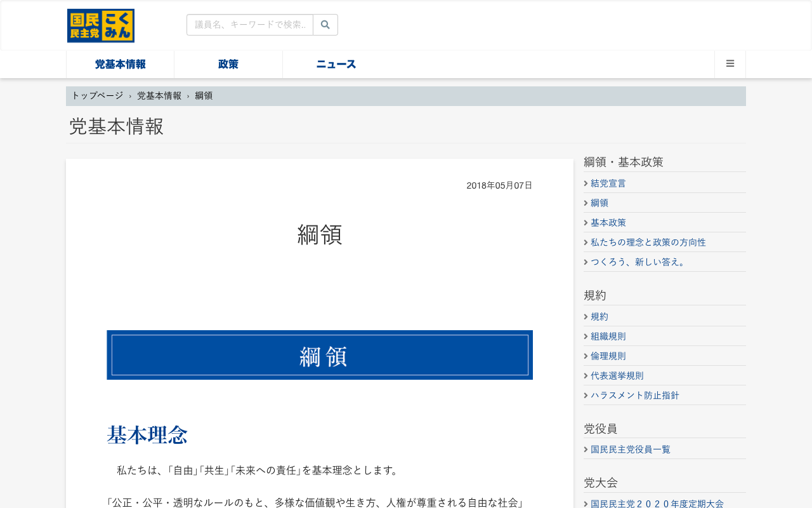Image resolution: width=812 pixels, height=508 pixels.
Task: Focus the keyword search input field
Action: click(x=250, y=25)
